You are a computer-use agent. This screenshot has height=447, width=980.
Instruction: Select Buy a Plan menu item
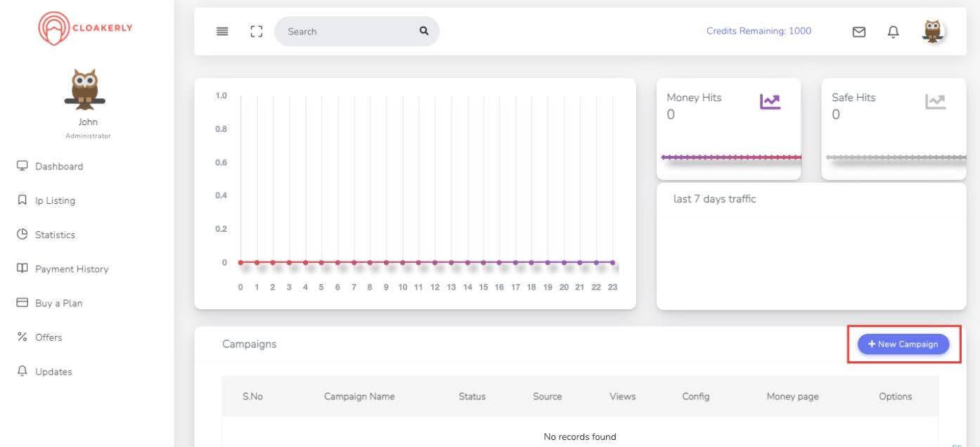pos(58,304)
